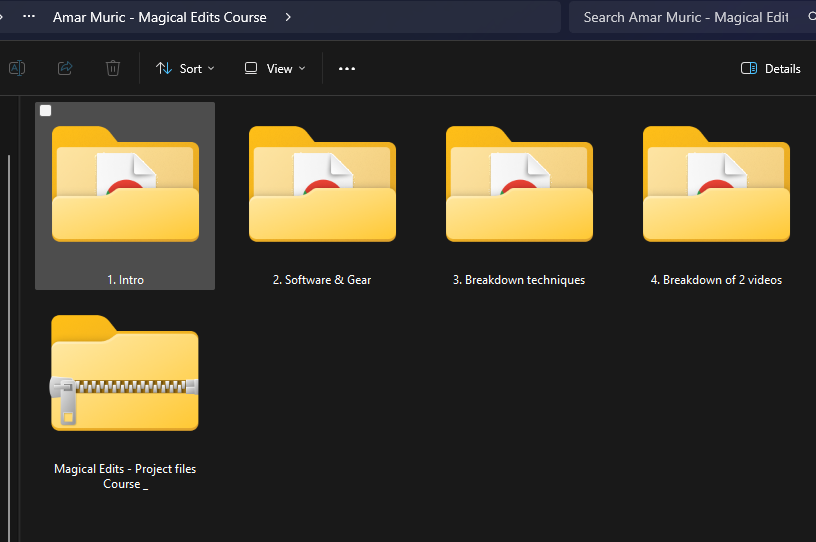Image resolution: width=816 pixels, height=542 pixels.
Task: Click the breadcrumb overflow ellipsis in address bar
Action: [29, 17]
